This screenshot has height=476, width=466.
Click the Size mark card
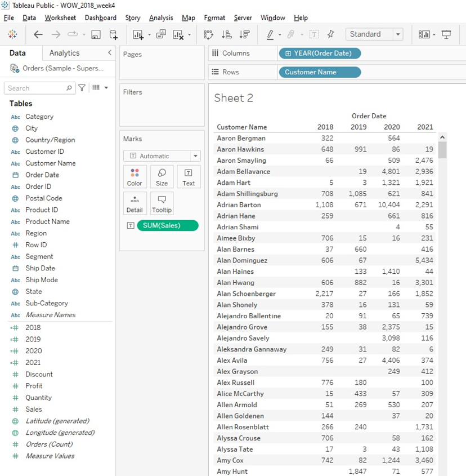(162, 177)
